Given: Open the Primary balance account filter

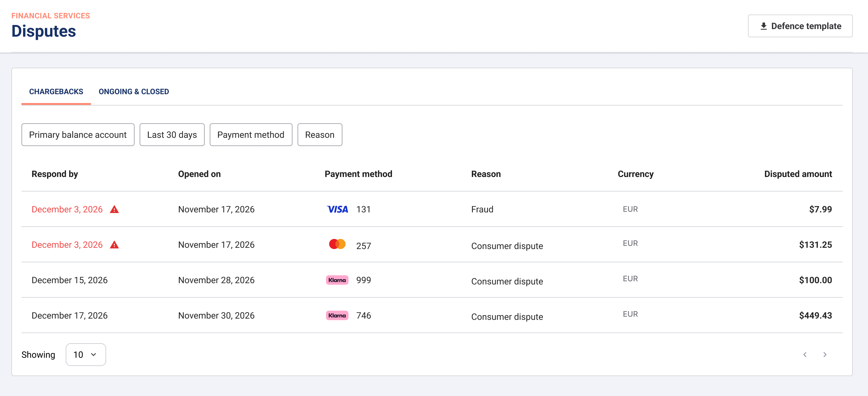Looking at the screenshot, I should (x=78, y=134).
